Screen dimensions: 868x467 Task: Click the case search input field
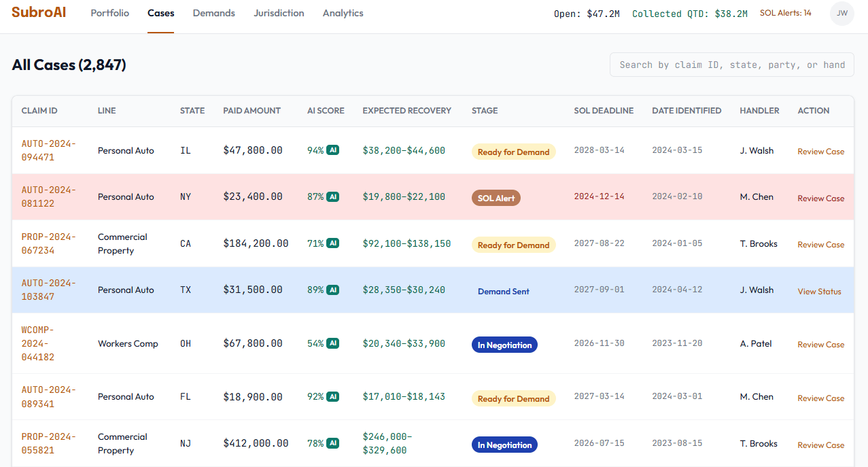(x=732, y=65)
